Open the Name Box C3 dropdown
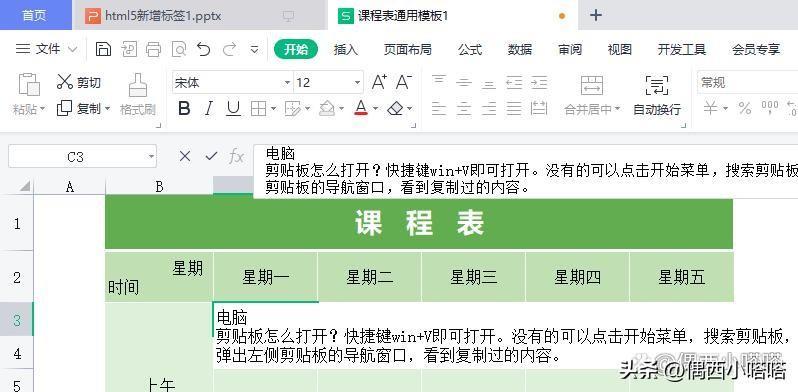 point(151,157)
